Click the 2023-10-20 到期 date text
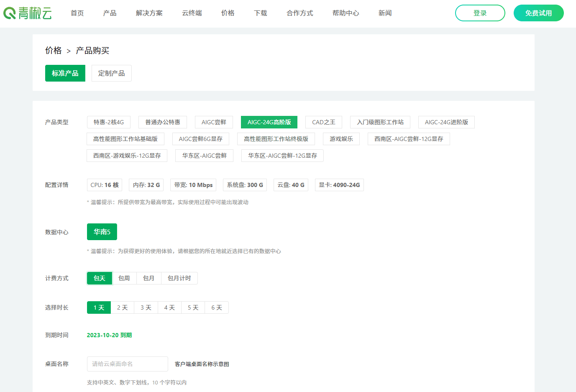Image resolution: width=576 pixels, height=392 pixels. click(109, 335)
